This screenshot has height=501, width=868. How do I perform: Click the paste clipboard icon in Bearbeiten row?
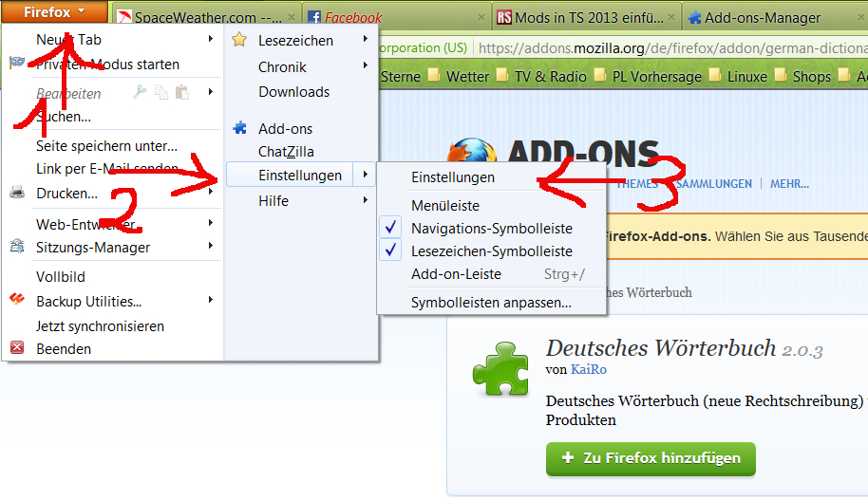coord(182,92)
